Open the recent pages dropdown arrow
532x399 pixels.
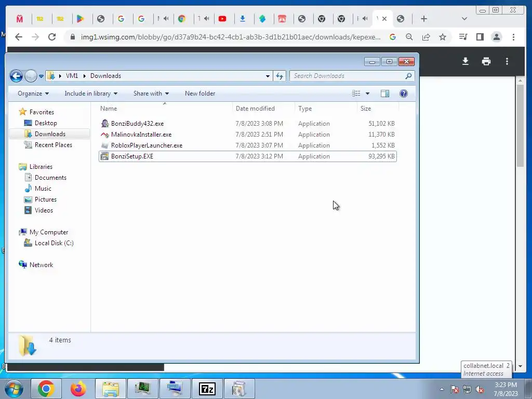coord(41,76)
